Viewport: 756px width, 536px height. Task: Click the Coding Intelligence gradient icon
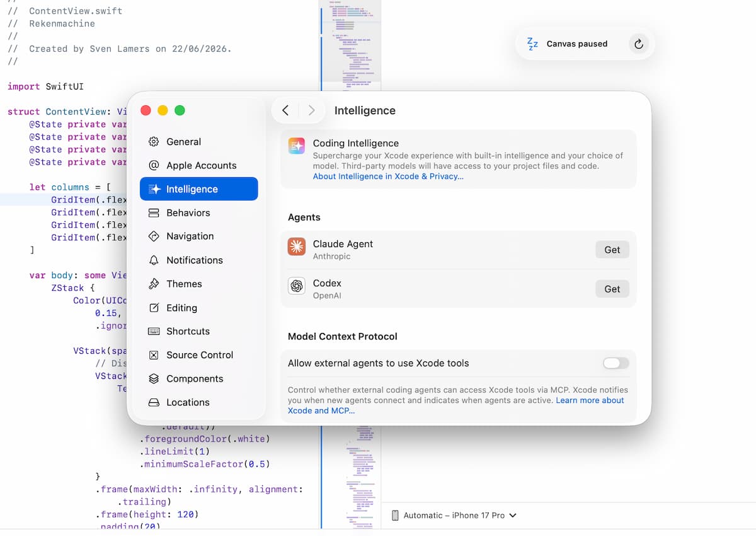click(297, 146)
